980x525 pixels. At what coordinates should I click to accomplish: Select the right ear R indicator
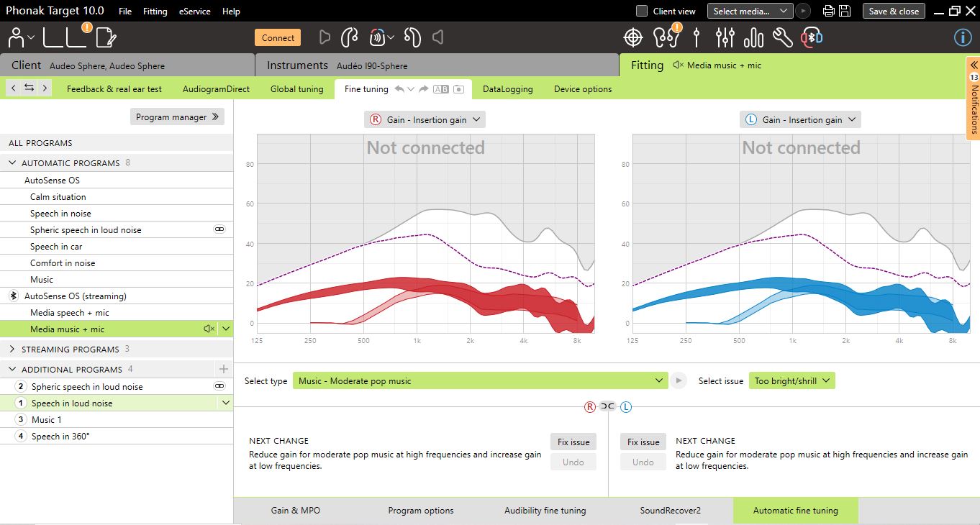click(590, 406)
